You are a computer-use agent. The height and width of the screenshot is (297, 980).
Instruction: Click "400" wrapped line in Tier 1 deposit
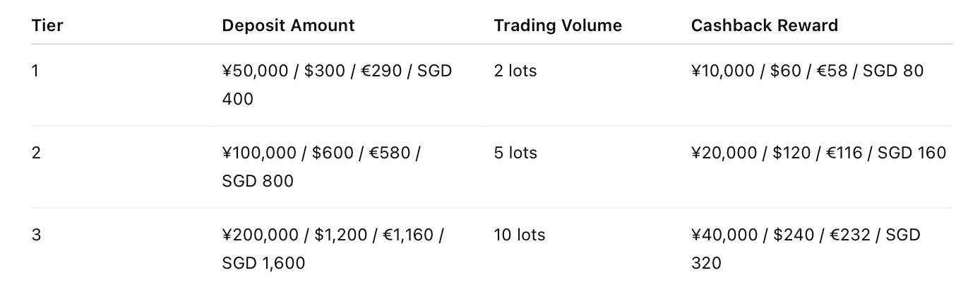point(237,99)
